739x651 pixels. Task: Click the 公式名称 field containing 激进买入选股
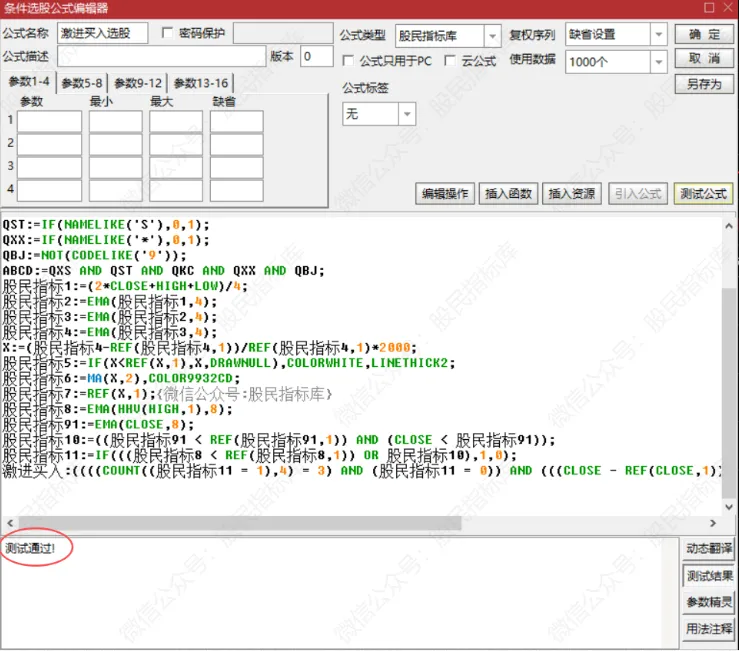[x=103, y=33]
